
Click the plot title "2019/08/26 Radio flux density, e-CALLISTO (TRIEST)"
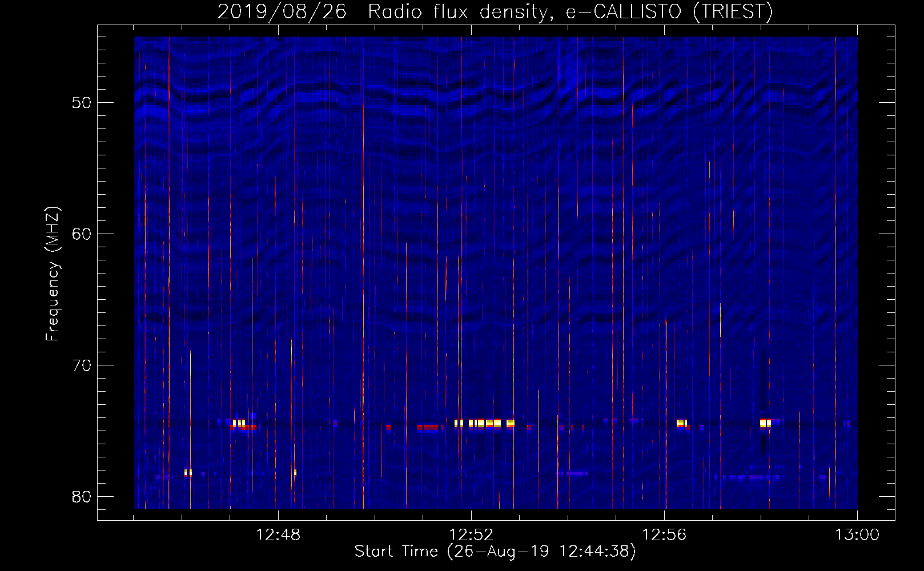coord(495,11)
